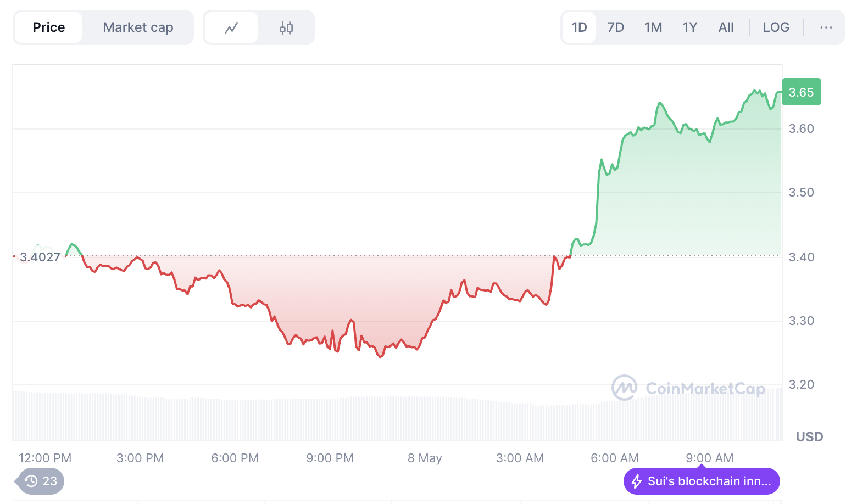Select the 1D time range
The image size is (857, 504).
(x=579, y=27)
